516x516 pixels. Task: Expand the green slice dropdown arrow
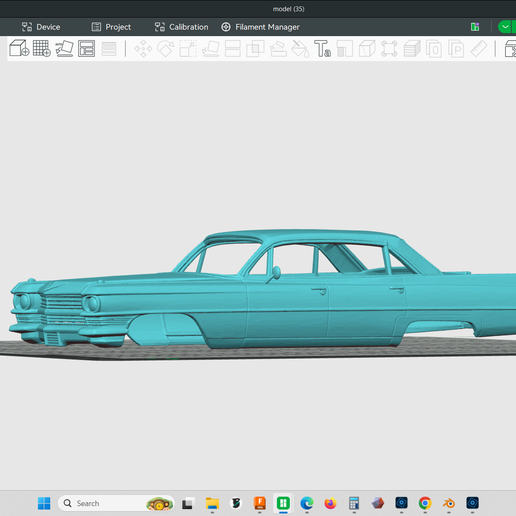505,27
